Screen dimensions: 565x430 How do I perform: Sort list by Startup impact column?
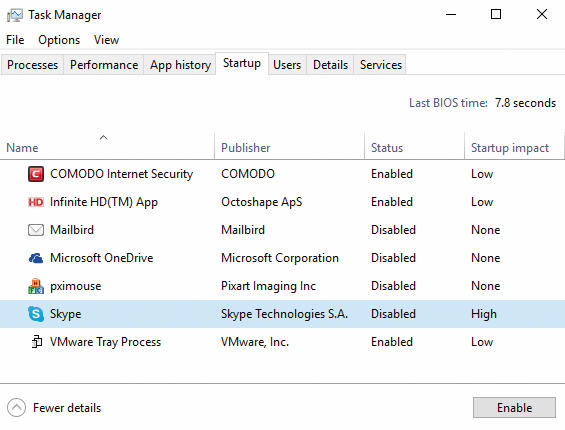pos(510,148)
